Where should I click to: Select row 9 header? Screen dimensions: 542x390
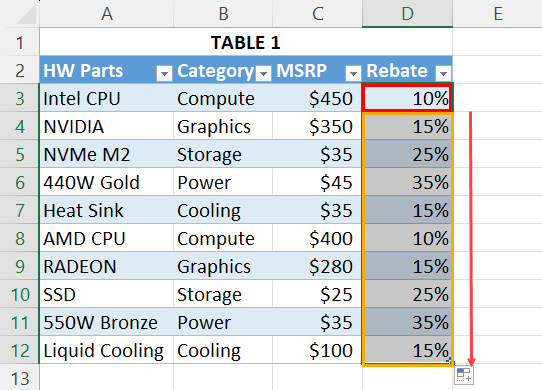pos(19,266)
